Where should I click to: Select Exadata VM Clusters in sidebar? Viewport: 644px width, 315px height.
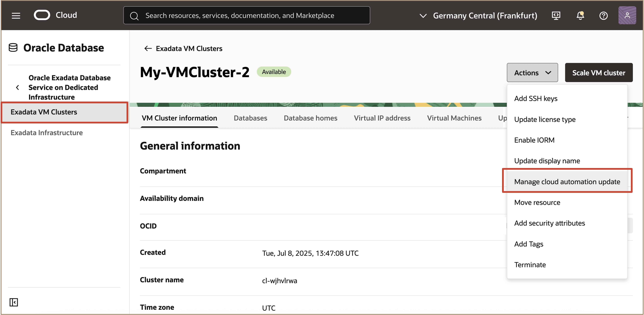[x=64, y=112]
